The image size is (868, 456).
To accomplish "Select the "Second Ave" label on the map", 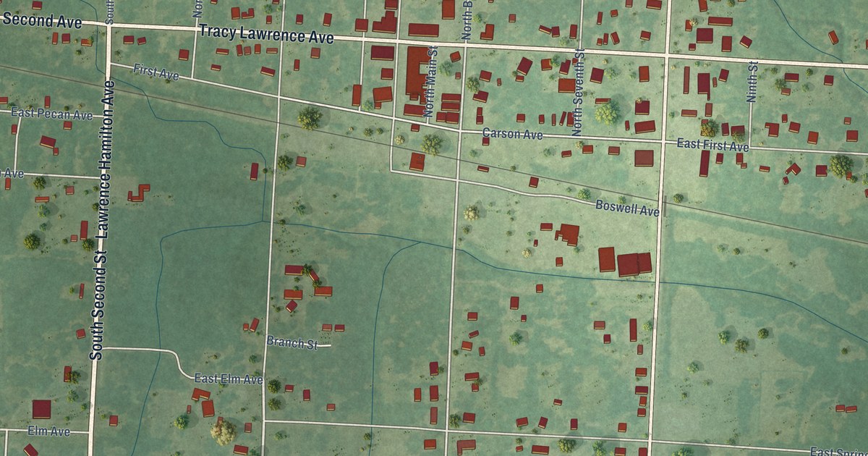I will click(41, 20).
